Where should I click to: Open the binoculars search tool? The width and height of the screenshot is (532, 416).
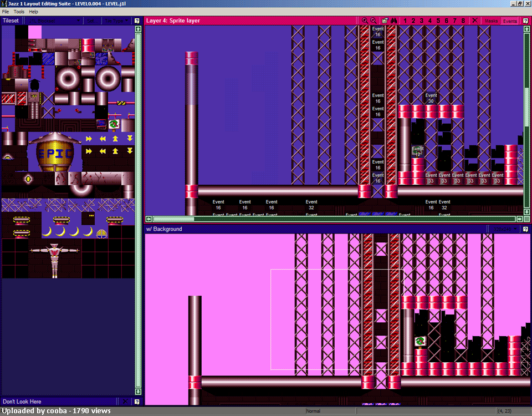pos(395,21)
